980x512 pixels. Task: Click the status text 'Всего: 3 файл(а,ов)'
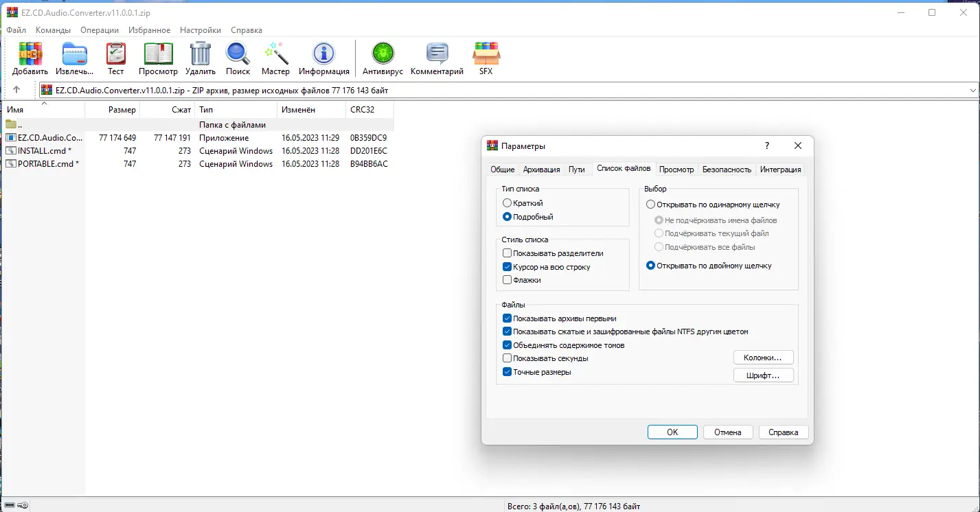pyautogui.click(x=543, y=507)
